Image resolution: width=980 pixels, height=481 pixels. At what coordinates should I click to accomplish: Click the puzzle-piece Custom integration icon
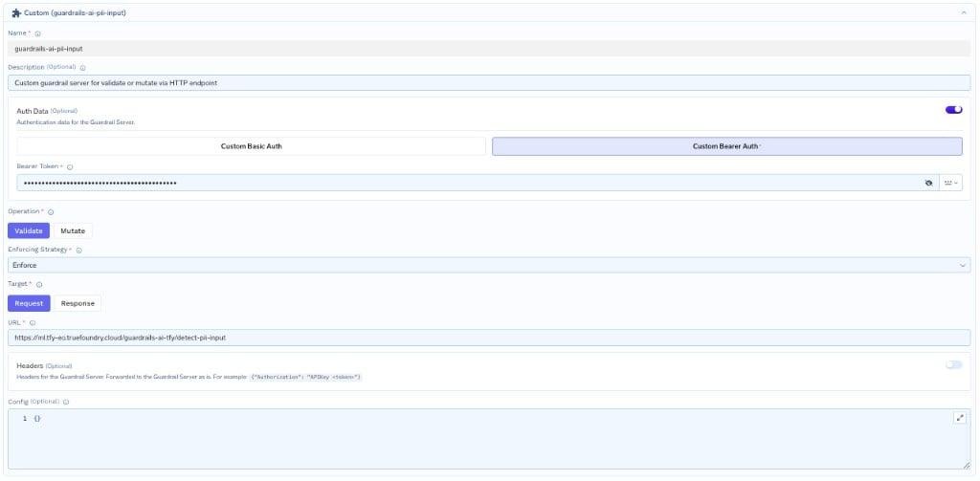tap(16, 12)
